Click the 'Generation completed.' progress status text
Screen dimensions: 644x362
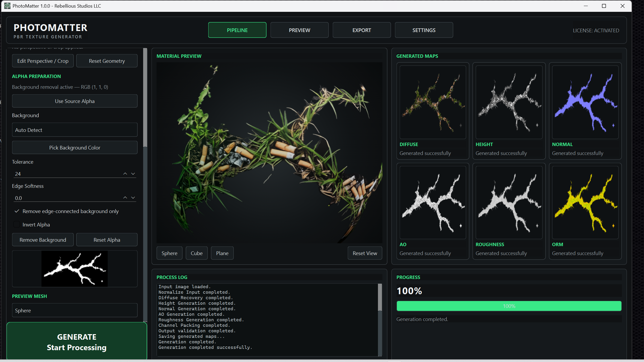[x=422, y=319]
